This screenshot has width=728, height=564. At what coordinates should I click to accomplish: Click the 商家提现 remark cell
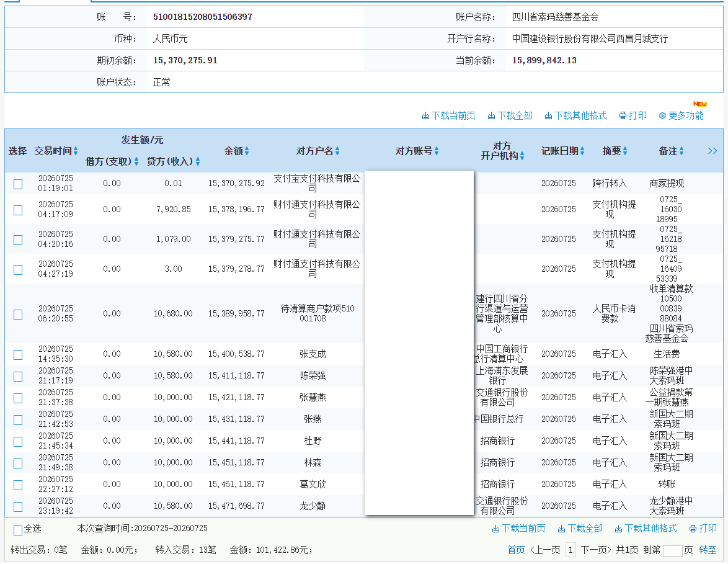pos(667,184)
